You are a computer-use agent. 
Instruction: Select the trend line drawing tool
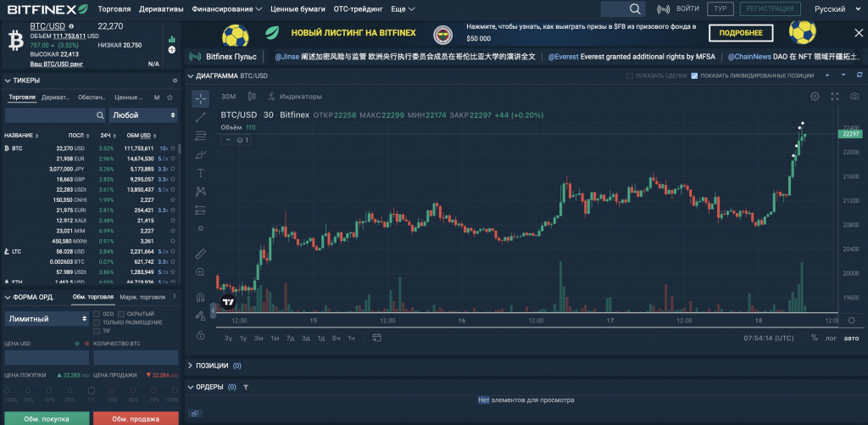[200, 116]
